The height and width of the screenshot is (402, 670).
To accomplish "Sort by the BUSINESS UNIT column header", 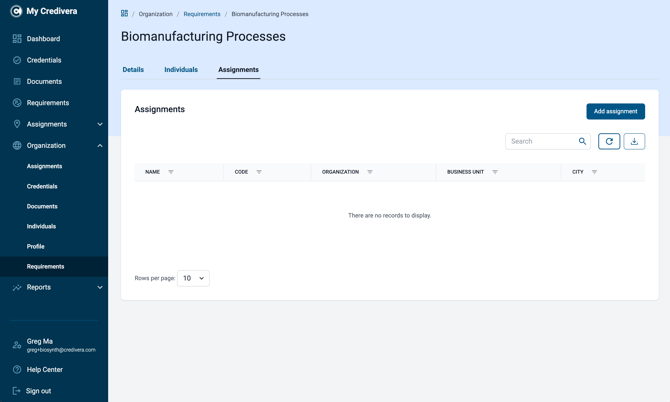I will [x=465, y=172].
